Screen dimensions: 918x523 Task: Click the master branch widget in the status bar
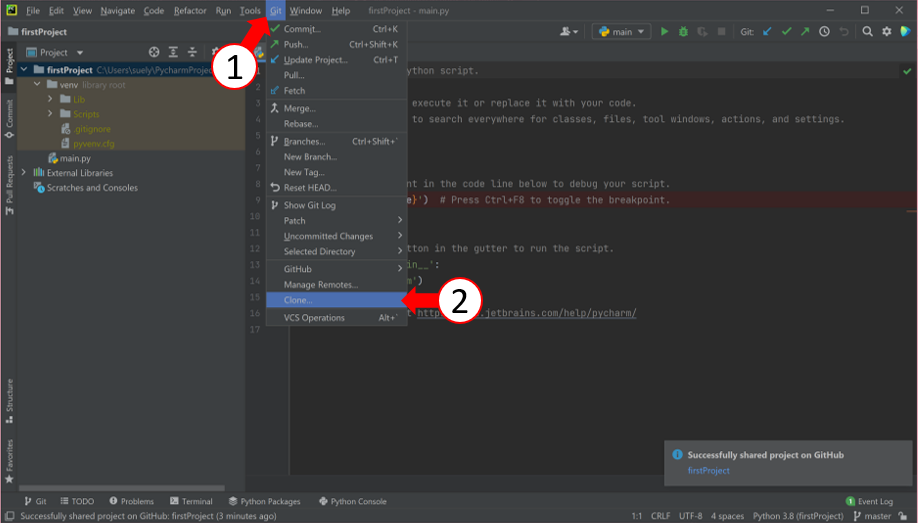pyautogui.click(x=872, y=516)
